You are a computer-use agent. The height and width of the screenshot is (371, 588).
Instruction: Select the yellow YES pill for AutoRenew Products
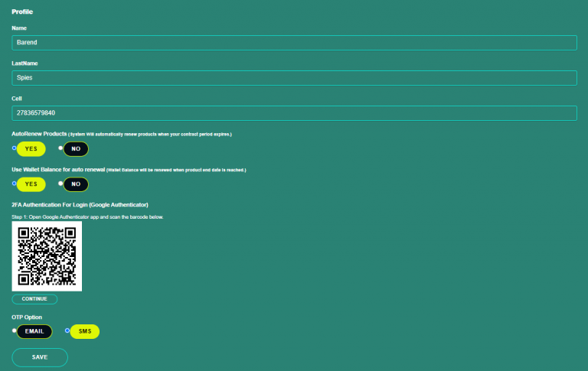coord(31,148)
